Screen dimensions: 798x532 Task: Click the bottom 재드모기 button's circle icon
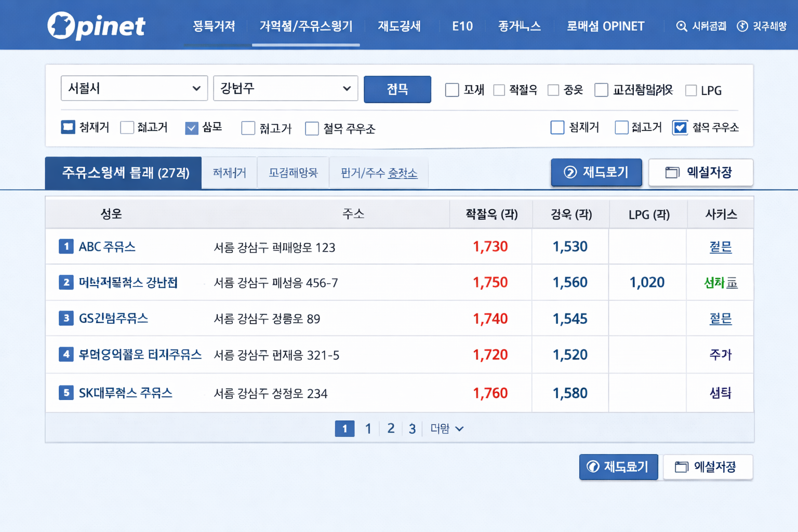(593, 467)
